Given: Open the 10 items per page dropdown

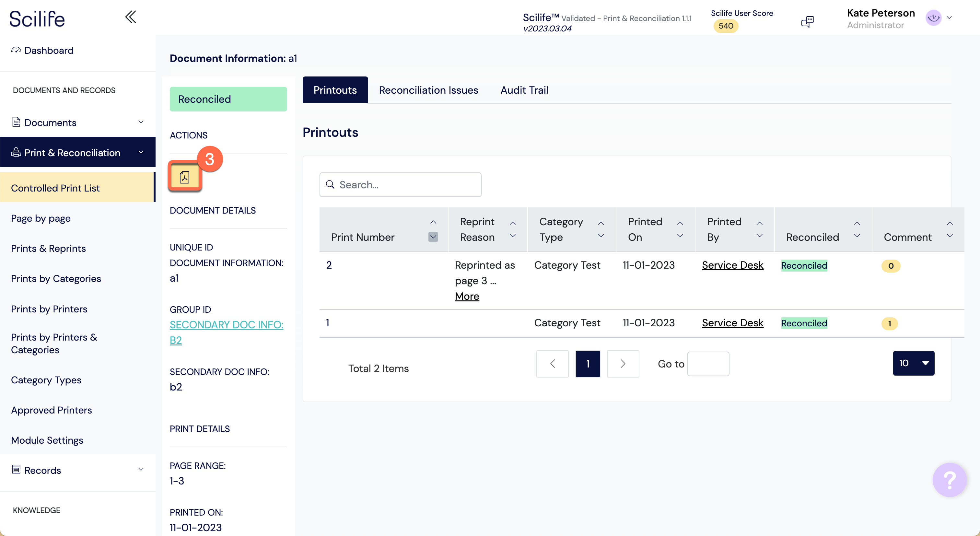Looking at the screenshot, I should pos(914,363).
